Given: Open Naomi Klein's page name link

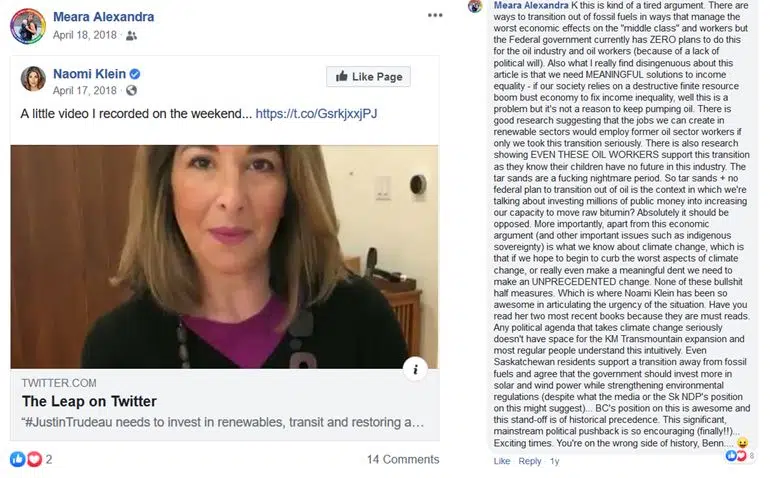Looking at the screenshot, I should point(89,74).
